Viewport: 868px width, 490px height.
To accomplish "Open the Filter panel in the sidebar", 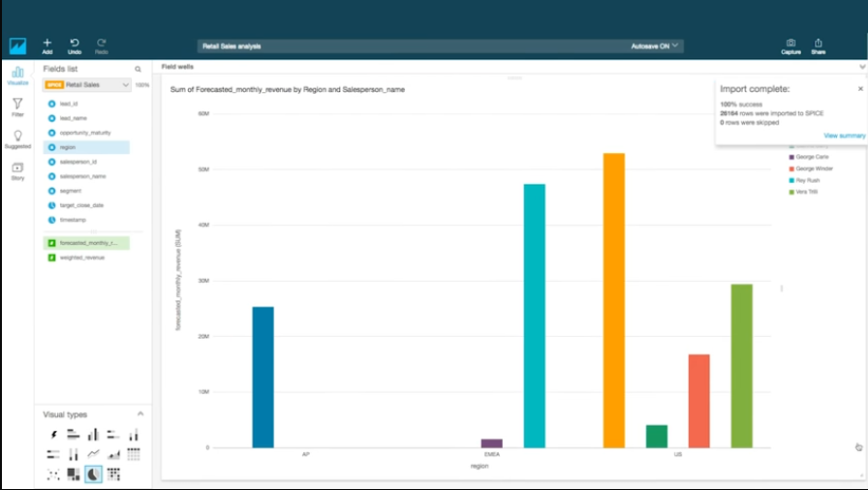I will [17, 107].
